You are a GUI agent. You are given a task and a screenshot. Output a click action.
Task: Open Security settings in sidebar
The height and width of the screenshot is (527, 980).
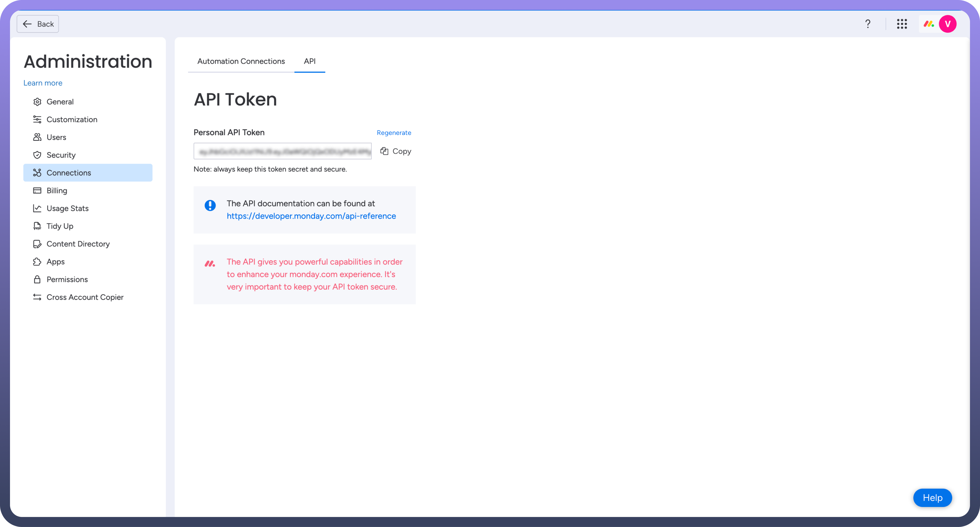pyautogui.click(x=61, y=155)
